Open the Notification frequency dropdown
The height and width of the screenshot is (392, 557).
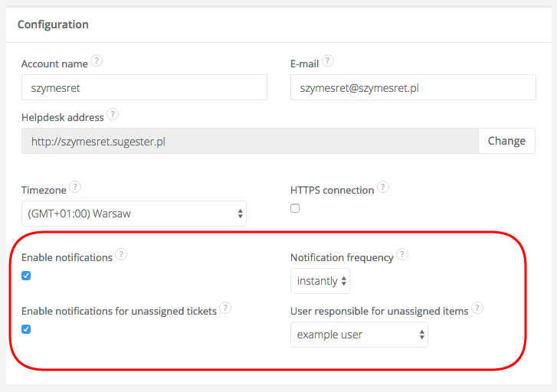[320, 281]
